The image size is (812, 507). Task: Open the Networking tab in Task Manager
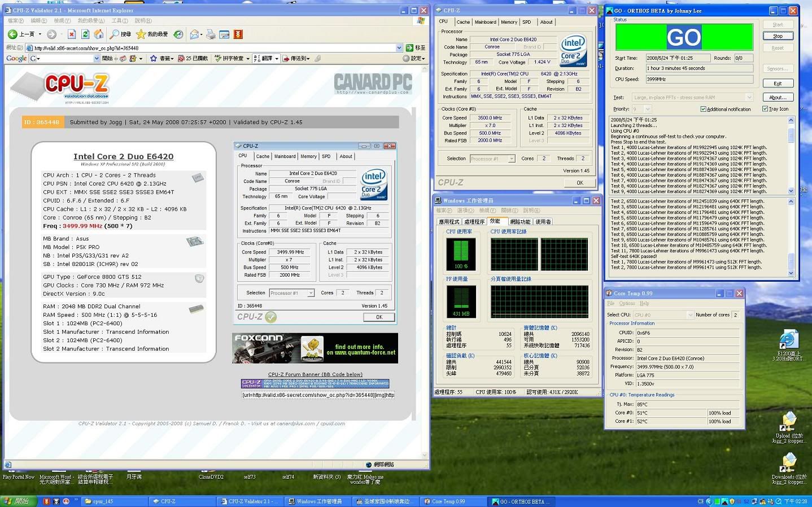point(520,222)
